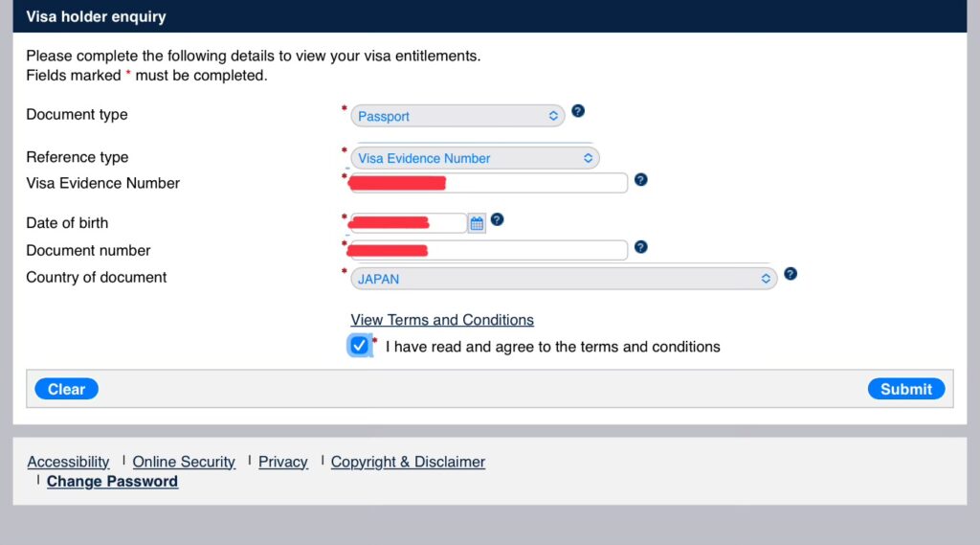Expand the Reference type dropdown
The width and height of the screenshot is (980, 545).
tap(475, 158)
